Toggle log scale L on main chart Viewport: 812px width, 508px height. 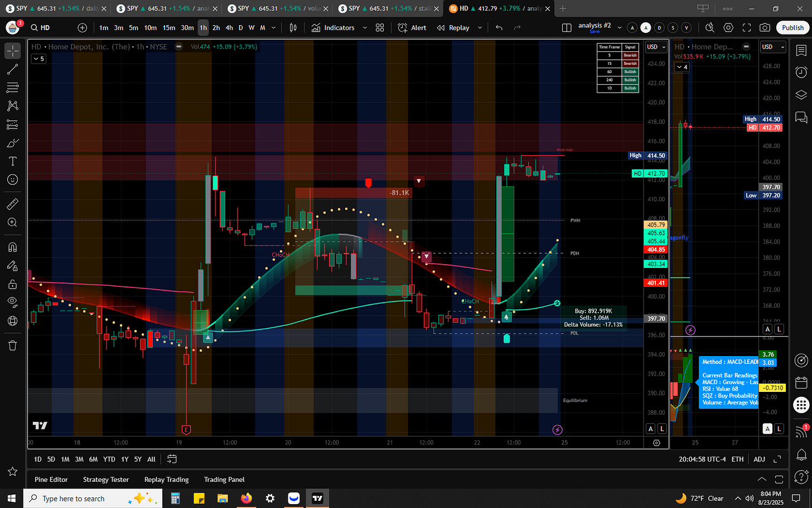click(662, 429)
